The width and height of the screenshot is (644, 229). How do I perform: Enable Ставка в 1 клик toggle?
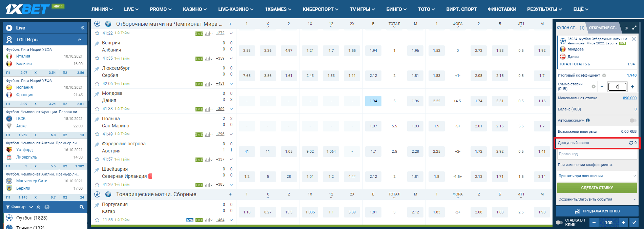pyautogui.click(x=559, y=223)
